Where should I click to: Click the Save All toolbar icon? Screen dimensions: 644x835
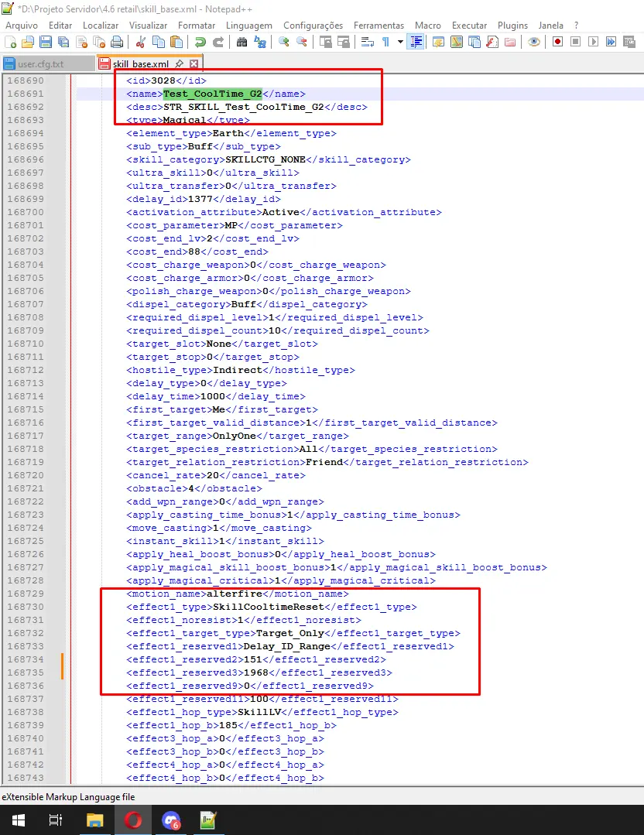[63, 42]
